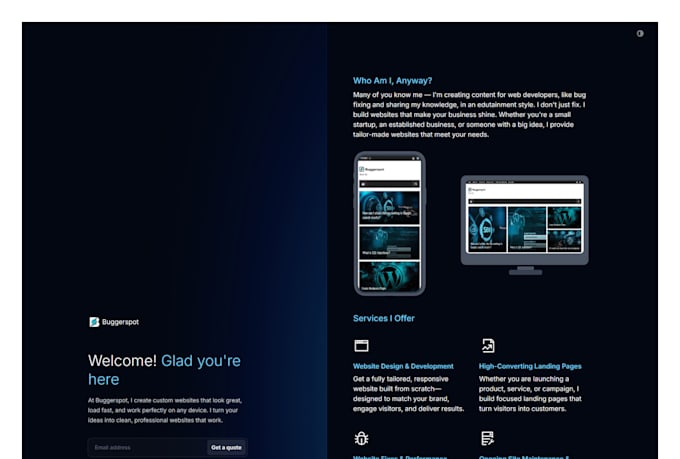Click the paragraph starting 'Many of you know me'
Image resolution: width=680 pixels, height=459 pixels.
[x=469, y=115]
